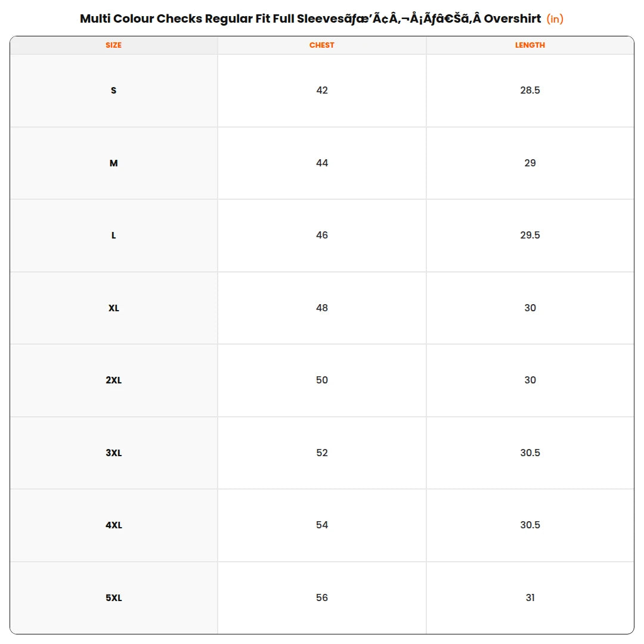The image size is (644, 644).
Task: Select the 4XL size row label
Action: [114, 525]
